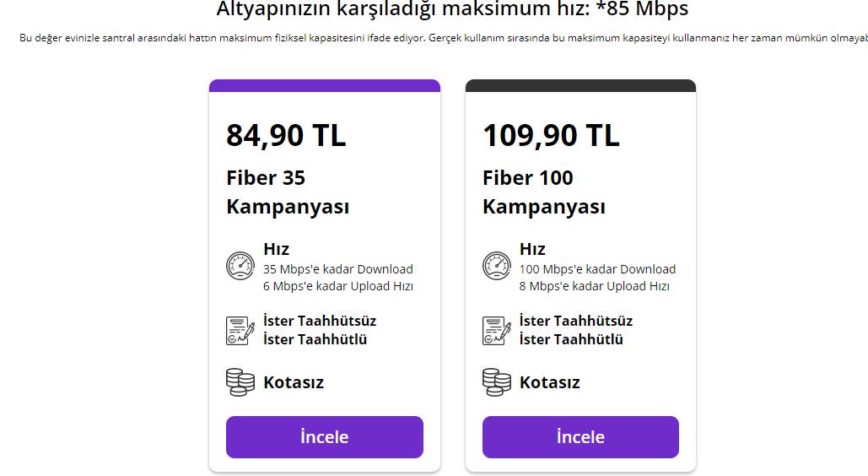Select the 84,90 TL price
Screen dimensions: 868x476
pyautogui.click(x=286, y=135)
